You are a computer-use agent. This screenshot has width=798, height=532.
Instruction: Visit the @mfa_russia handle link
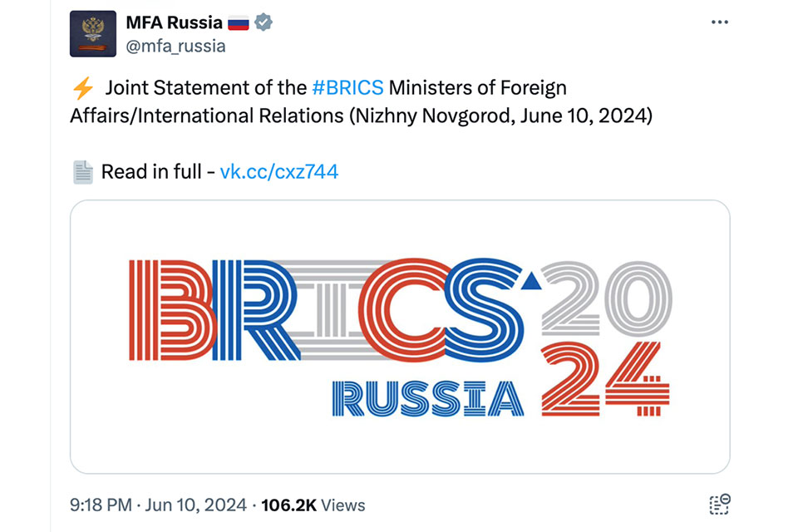point(175,47)
